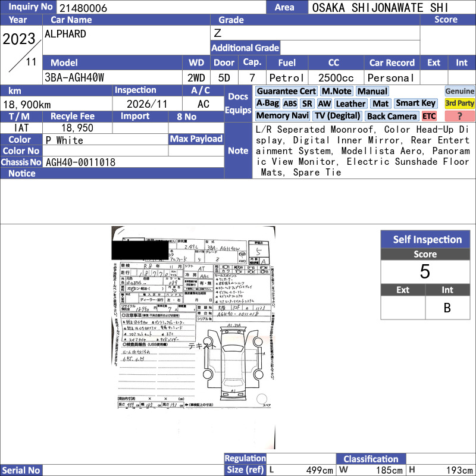
Task: Click the Smart Key tag
Action: point(415,104)
